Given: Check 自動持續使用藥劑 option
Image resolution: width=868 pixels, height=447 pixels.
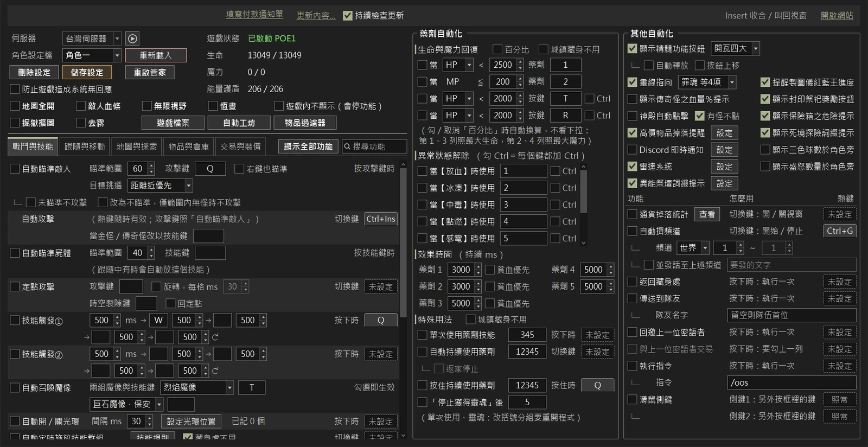Looking at the screenshot, I should click(x=423, y=352).
